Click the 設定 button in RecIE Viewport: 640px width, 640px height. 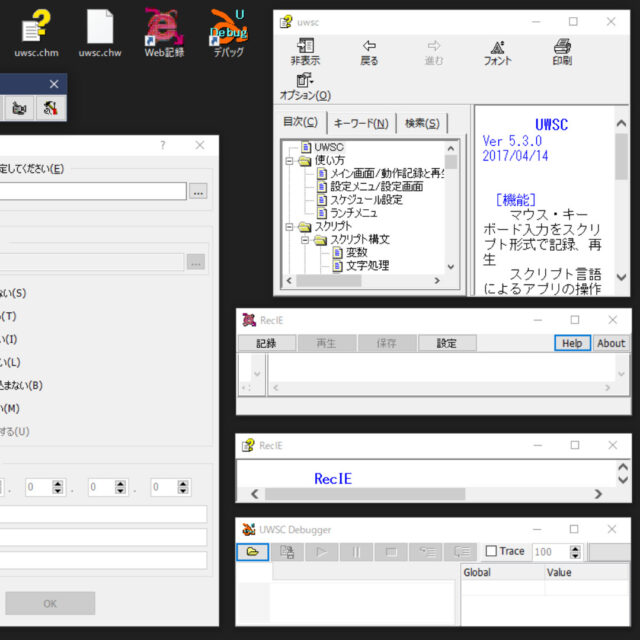447,343
